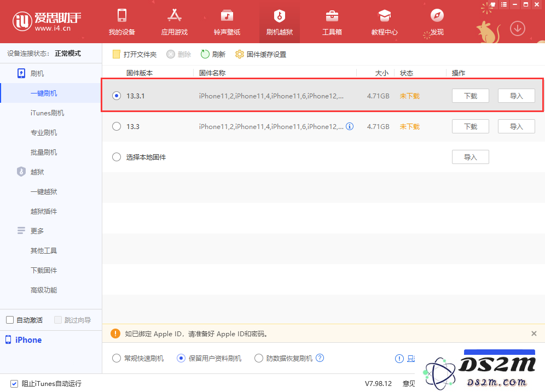The image size is (545, 392).
Task: Click the i4 爱思助手 logo
Action: [47, 21]
